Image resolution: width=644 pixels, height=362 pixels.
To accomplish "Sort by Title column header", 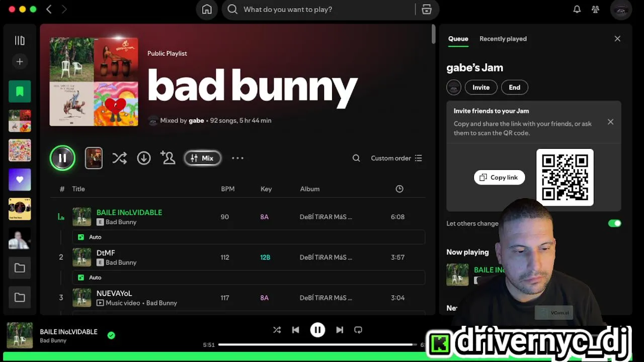I will tap(78, 189).
